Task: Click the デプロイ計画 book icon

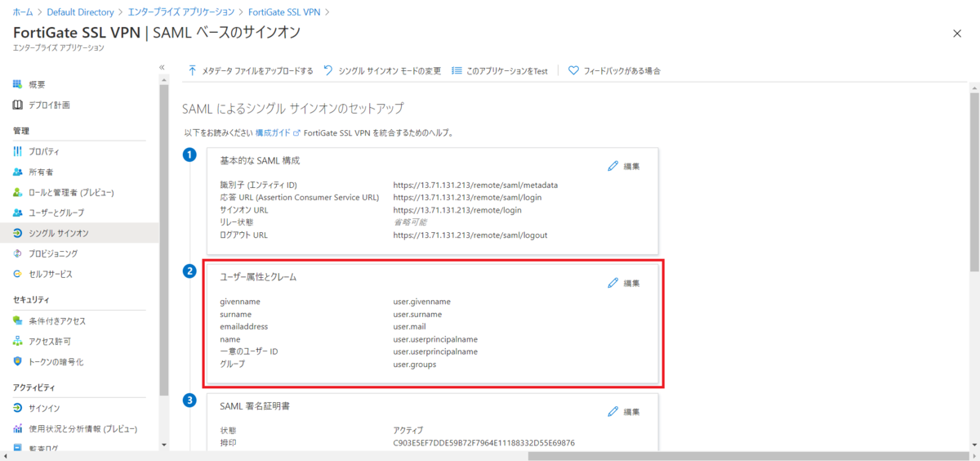Action: [18, 105]
